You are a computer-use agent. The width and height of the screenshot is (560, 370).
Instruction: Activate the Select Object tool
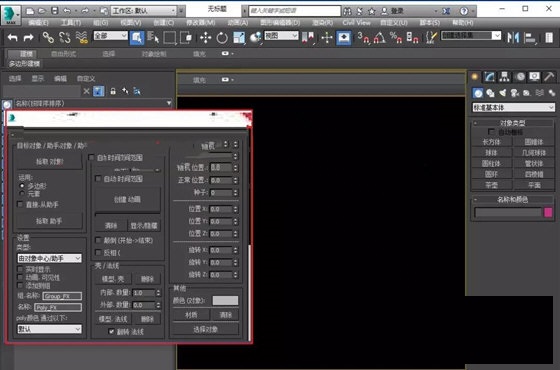(x=137, y=37)
